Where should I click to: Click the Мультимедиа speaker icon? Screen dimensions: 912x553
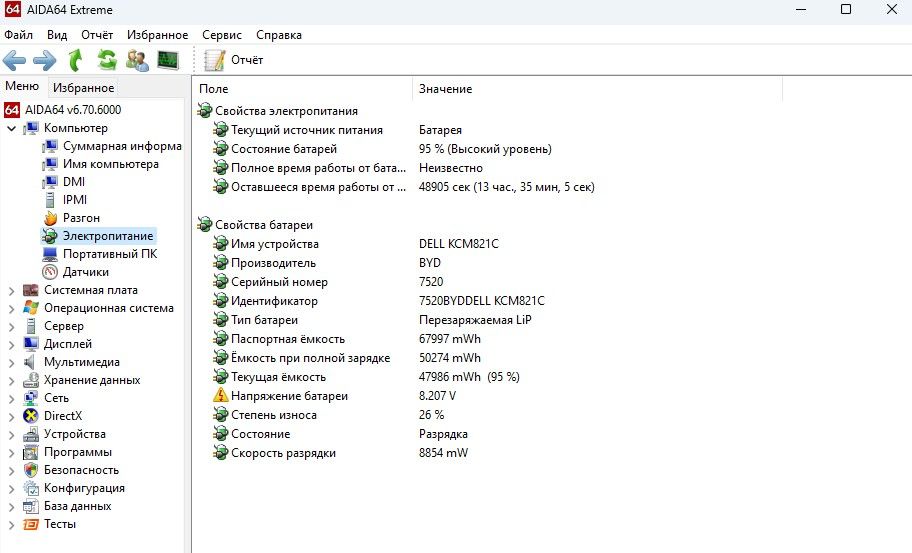point(31,362)
